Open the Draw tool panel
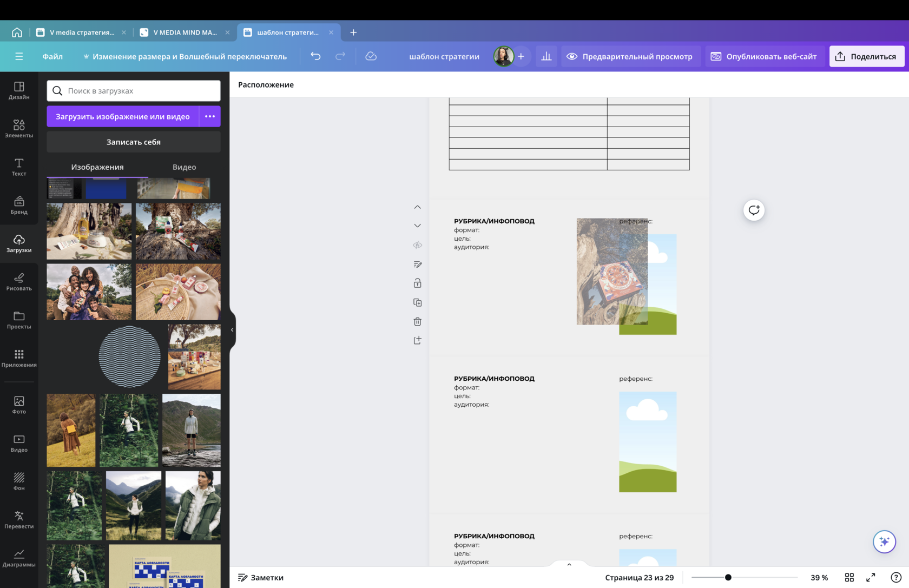The width and height of the screenshot is (909, 588). [x=19, y=281]
